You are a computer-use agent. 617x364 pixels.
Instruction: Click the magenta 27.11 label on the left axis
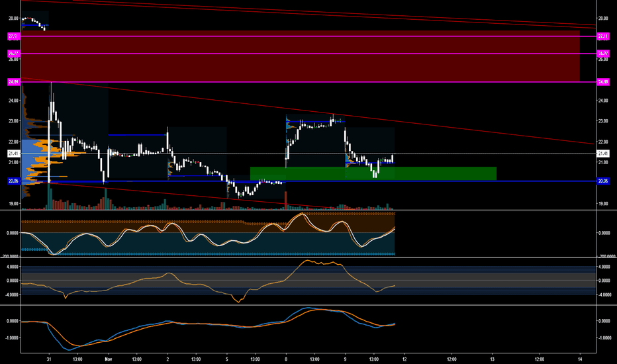coord(13,36)
